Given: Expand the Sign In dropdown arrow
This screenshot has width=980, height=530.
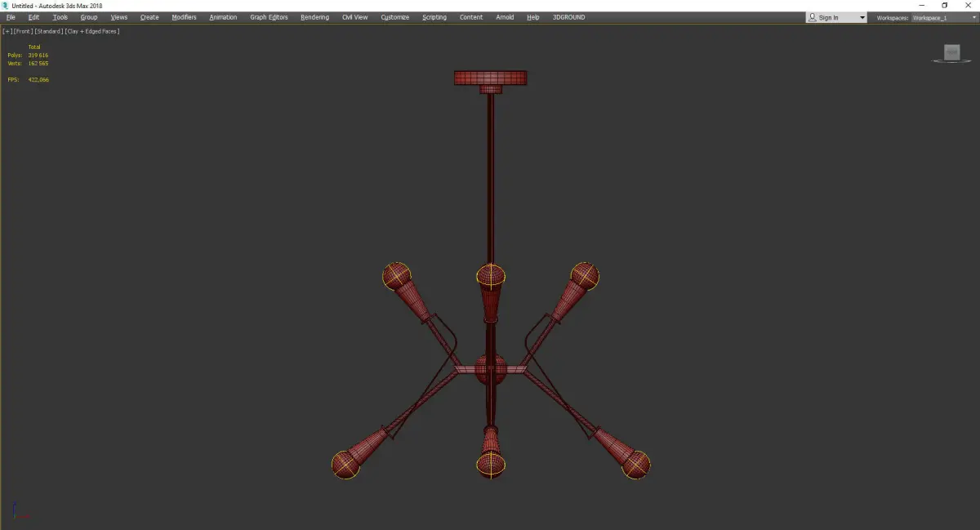Looking at the screenshot, I should tap(862, 17).
